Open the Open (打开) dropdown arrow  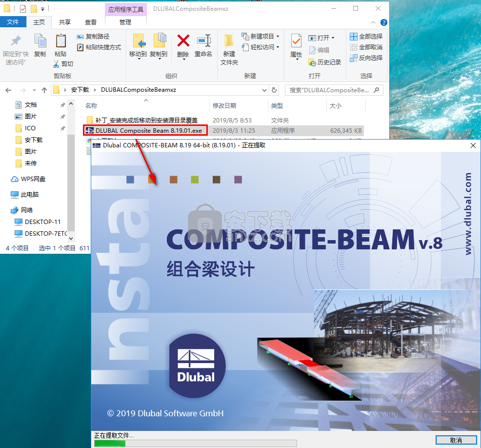tap(333, 38)
